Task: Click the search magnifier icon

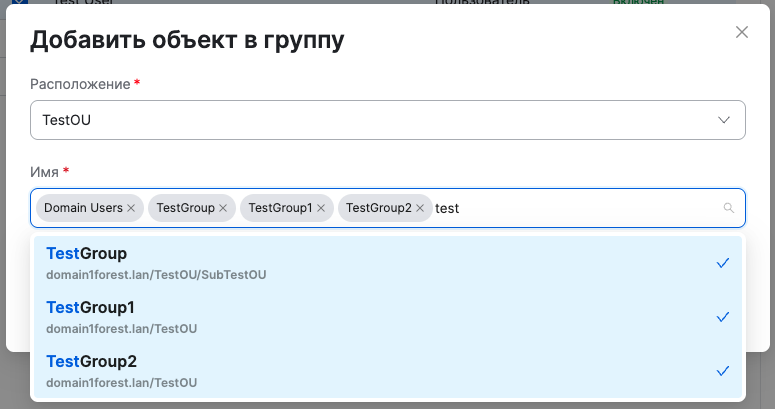Action: (728, 208)
